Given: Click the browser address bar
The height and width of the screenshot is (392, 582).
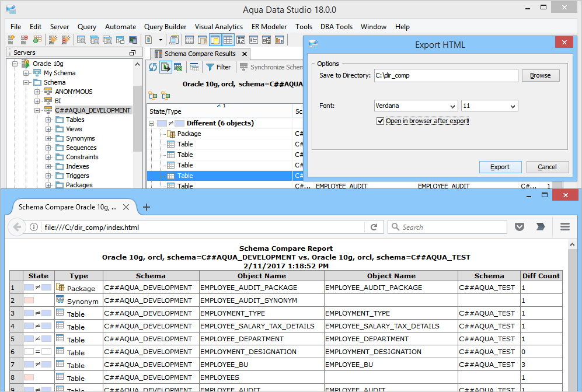Looking at the screenshot, I should pos(203,227).
